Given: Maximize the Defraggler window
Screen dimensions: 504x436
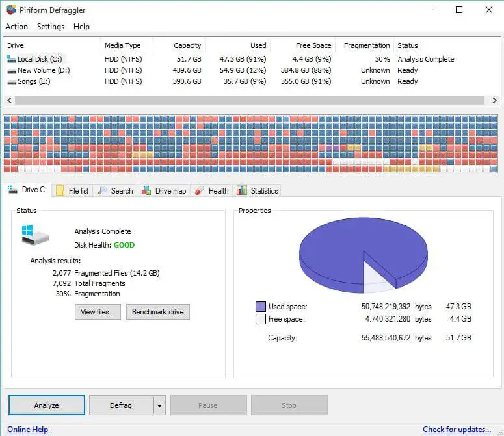Looking at the screenshot, I should pyautogui.click(x=459, y=10).
